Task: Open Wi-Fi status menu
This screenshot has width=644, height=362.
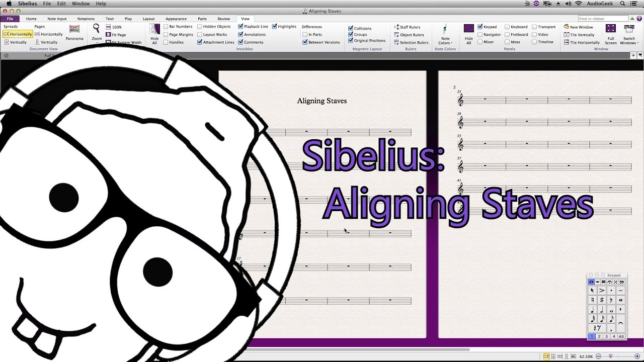Action: tap(579, 4)
